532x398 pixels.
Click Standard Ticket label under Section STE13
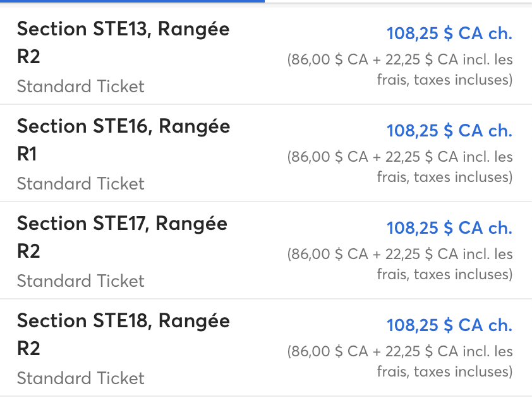[x=81, y=86]
